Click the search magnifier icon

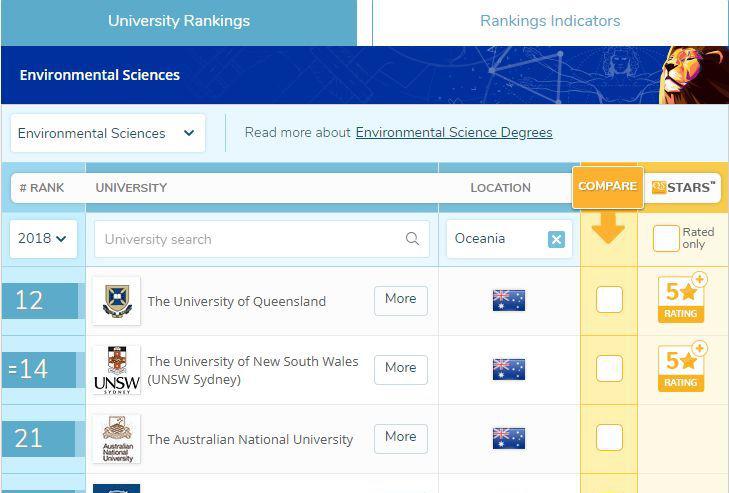(412, 239)
